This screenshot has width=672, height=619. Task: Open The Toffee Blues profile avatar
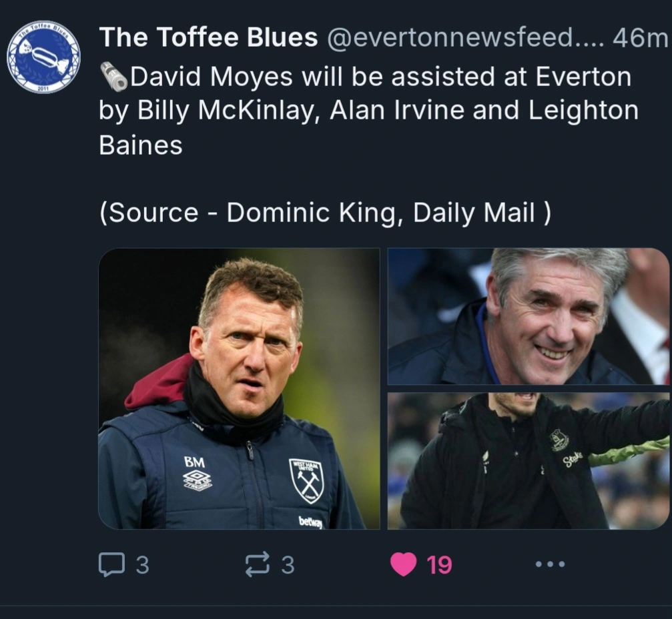43,57
